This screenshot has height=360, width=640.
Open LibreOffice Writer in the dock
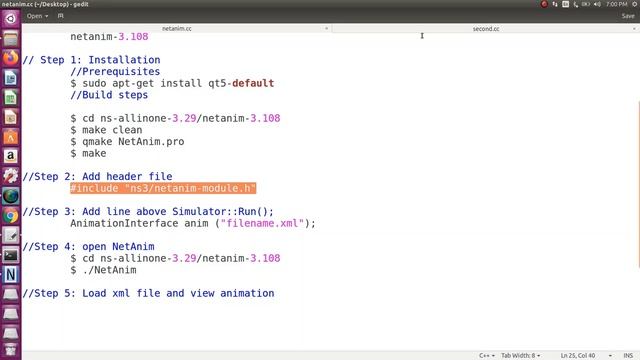(11, 78)
